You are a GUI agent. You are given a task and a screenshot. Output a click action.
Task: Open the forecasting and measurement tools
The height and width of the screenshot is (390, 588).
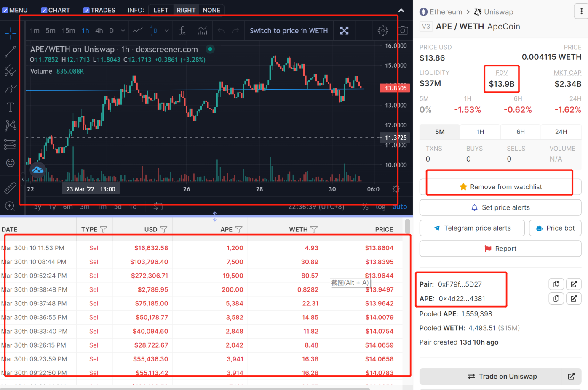pos(10,144)
